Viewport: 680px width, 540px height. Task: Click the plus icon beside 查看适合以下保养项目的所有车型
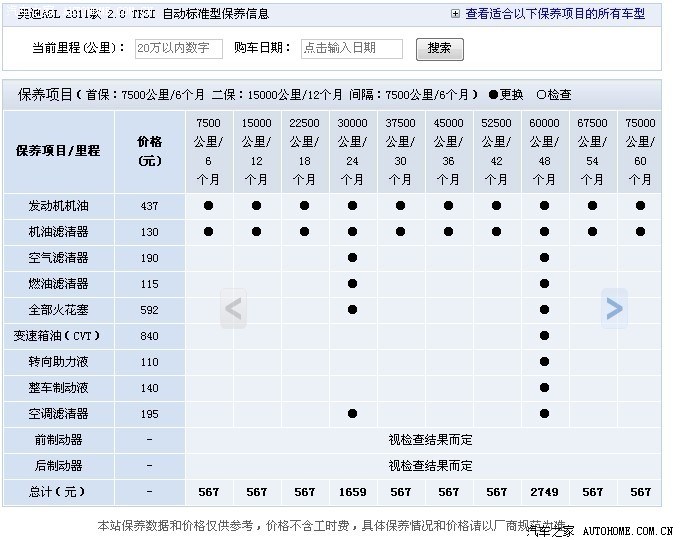pyautogui.click(x=456, y=14)
